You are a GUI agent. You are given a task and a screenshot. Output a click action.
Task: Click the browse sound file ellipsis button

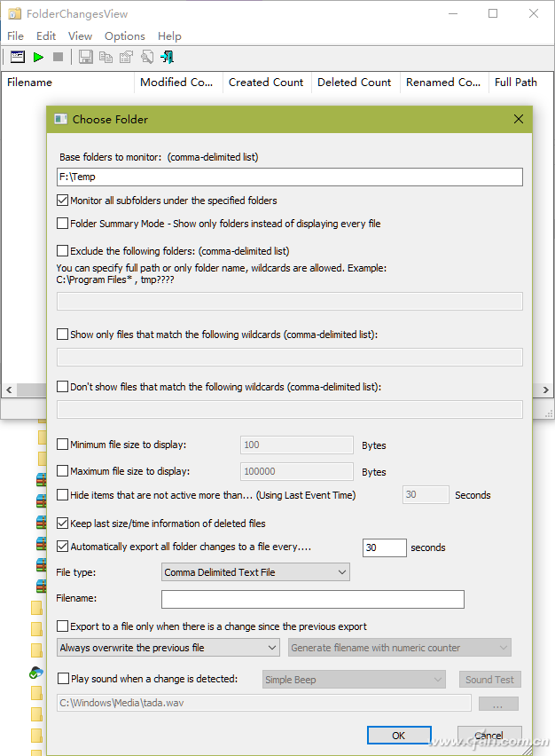[498, 704]
